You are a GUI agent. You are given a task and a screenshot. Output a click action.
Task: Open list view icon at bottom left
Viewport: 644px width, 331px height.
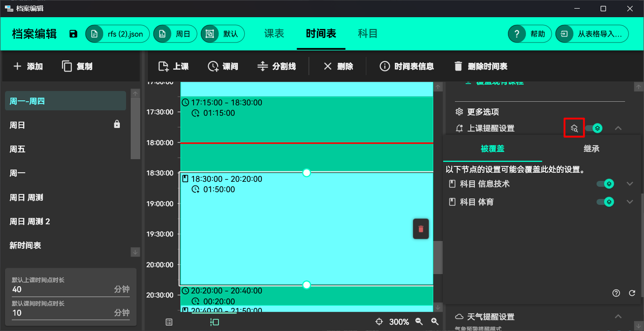click(169, 322)
